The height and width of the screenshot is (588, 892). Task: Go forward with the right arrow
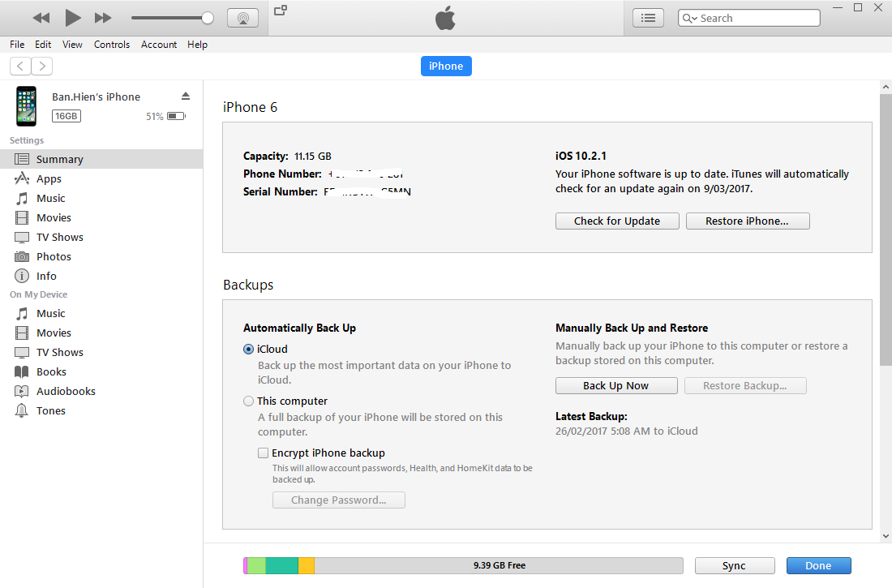42,66
